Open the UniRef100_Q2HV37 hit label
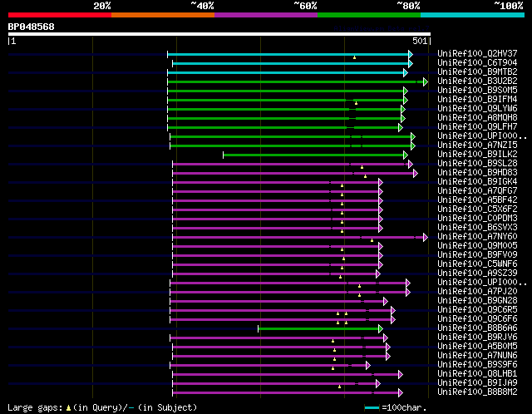532x414 pixels. click(x=477, y=53)
